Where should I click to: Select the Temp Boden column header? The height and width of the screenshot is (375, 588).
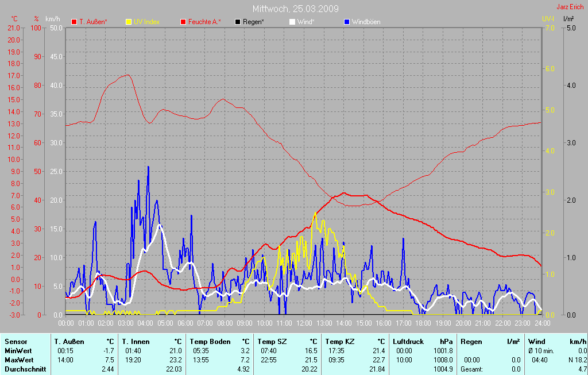(210, 342)
